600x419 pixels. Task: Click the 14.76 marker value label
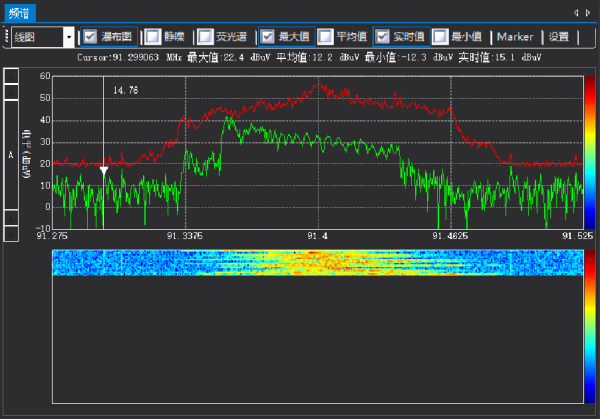click(126, 90)
